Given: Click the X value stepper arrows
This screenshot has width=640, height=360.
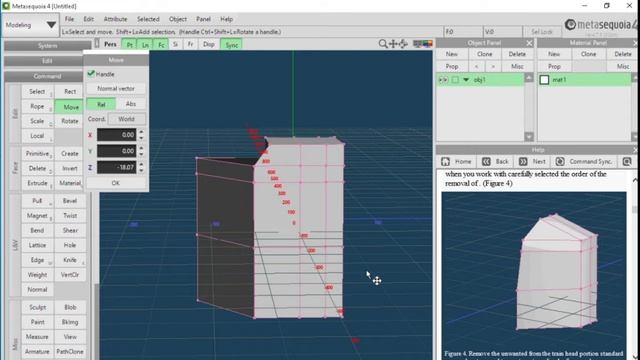Looking at the screenshot, I should coord(141,135).
